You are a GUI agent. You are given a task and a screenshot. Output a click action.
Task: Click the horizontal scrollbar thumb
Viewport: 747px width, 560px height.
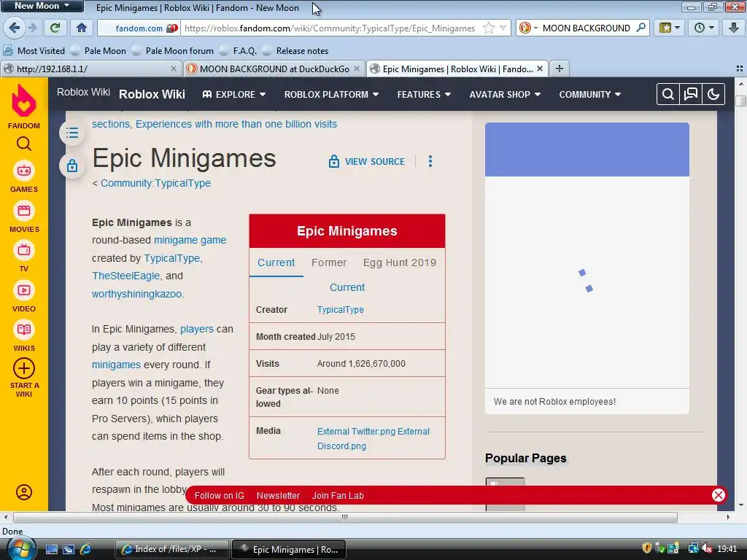tap(345, 517)
